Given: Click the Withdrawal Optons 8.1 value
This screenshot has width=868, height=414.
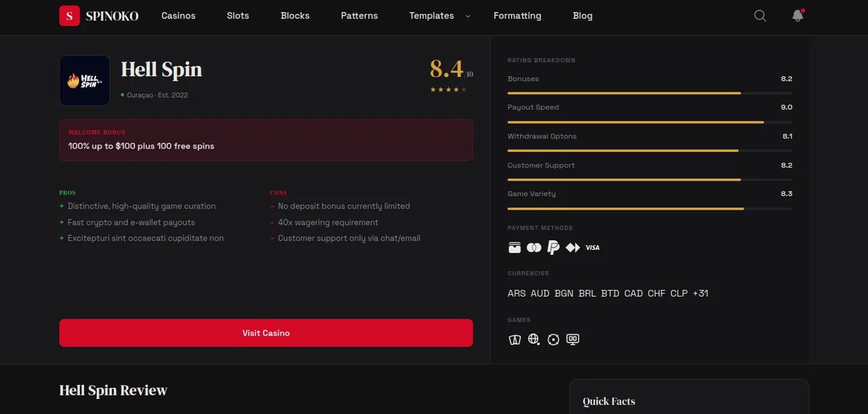Looking at the screenshot, I should pyautogui.click(x=787, y=136).
